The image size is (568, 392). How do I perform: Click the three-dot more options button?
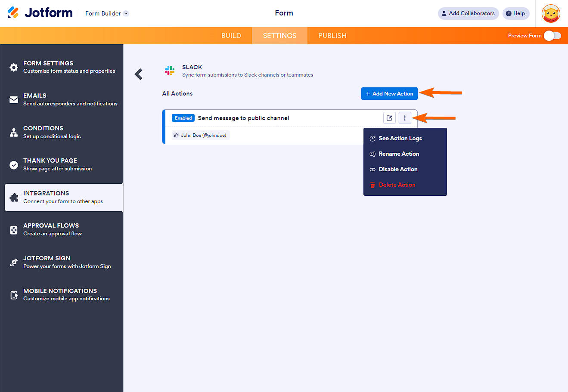(x=405, y=118)
